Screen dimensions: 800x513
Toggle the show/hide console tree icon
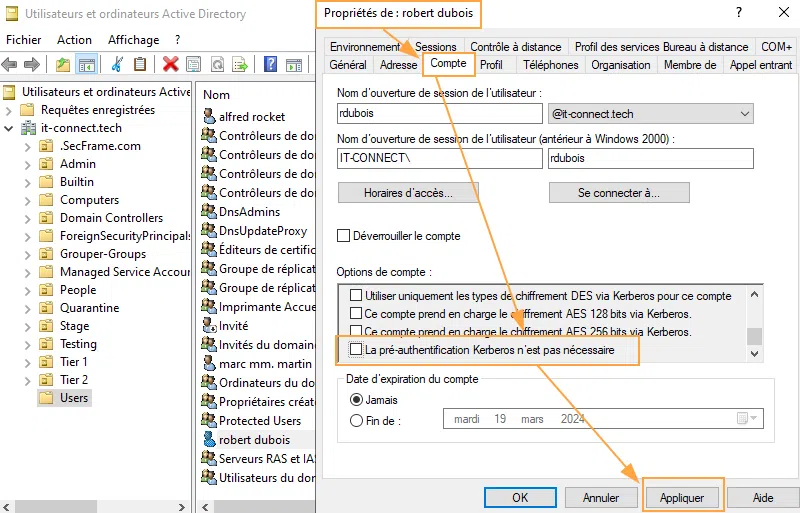[x=86, y=64]
